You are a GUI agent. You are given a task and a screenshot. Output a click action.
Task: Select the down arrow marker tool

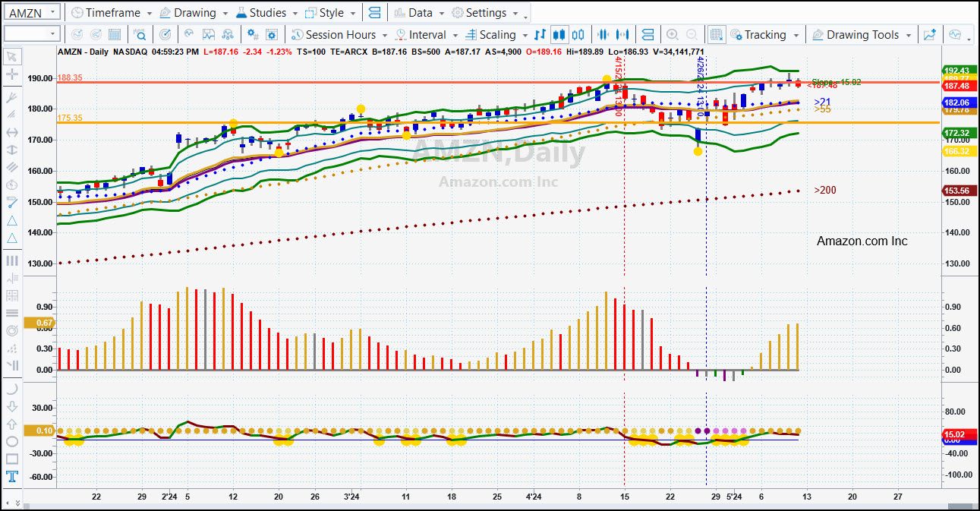12,406
